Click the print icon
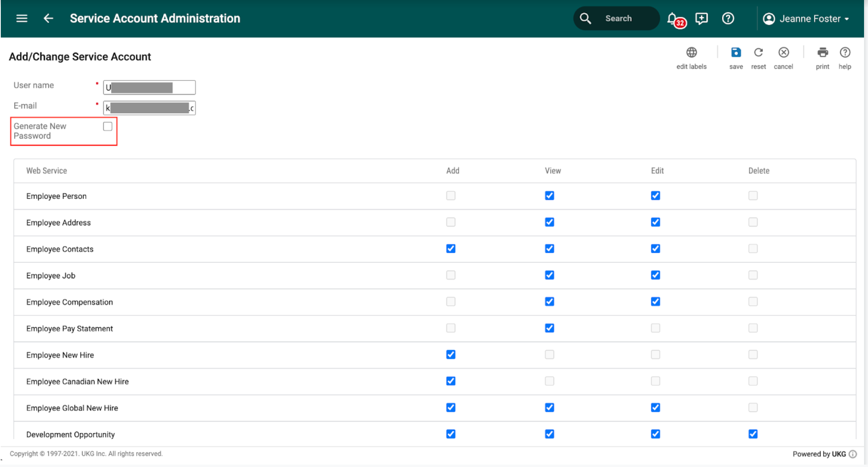Image resolution: width=868 pixels, height=467 pixels. tap(822, 53)
